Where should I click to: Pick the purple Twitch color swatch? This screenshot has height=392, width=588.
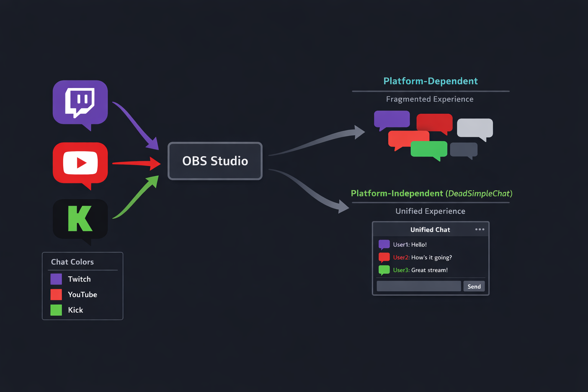pyautogui.click(x=56, y=279)
